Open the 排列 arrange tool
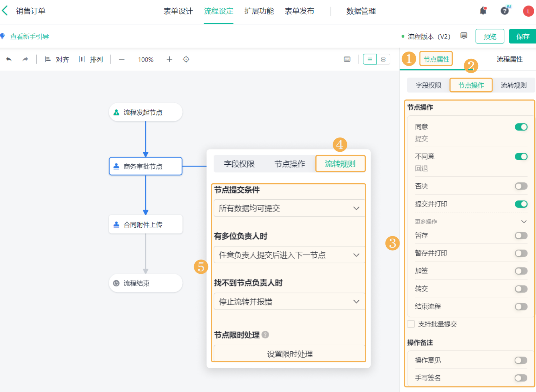This screenshot has width=536, height=392. (x=90, y=59)
